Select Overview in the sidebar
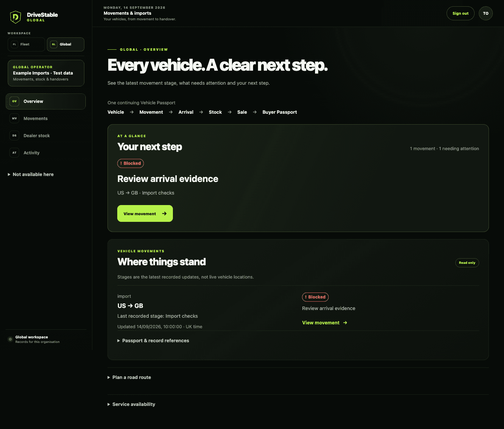504x429 pixels. [x=45, y=101]
